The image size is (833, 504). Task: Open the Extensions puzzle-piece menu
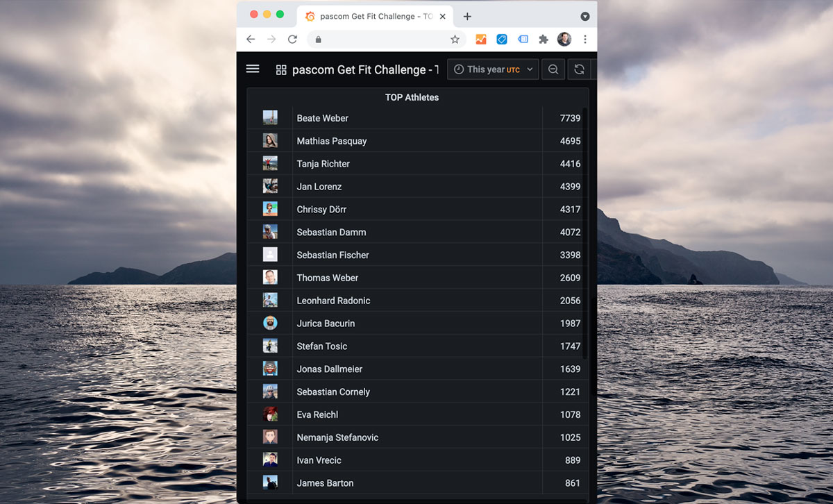(x=544, y=40)
